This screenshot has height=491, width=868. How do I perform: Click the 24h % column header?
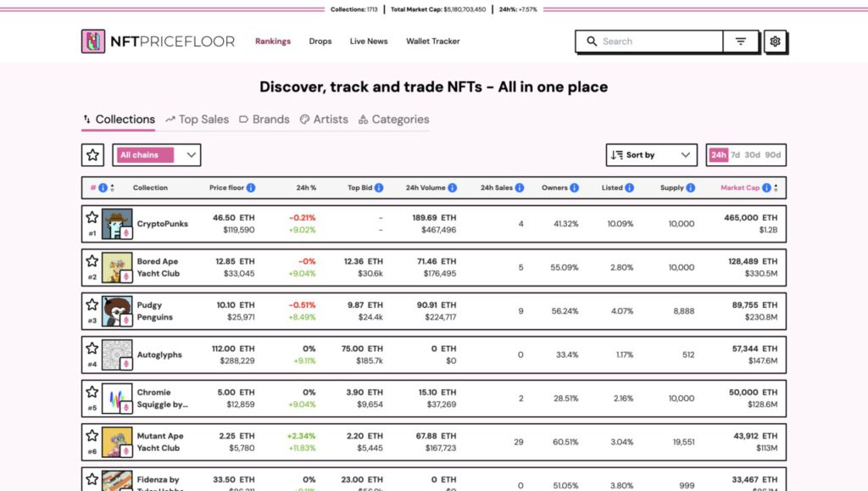[306, 187]
